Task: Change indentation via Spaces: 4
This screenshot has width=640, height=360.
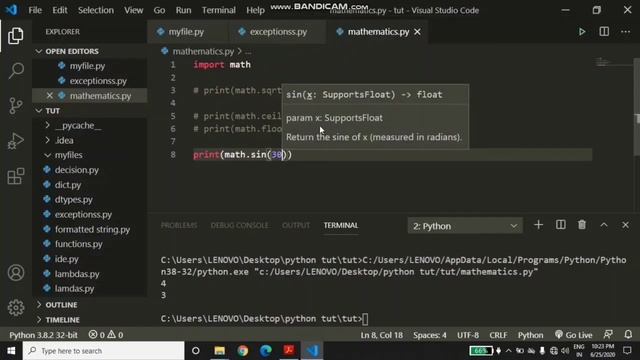Action: (x=430, y=335)
